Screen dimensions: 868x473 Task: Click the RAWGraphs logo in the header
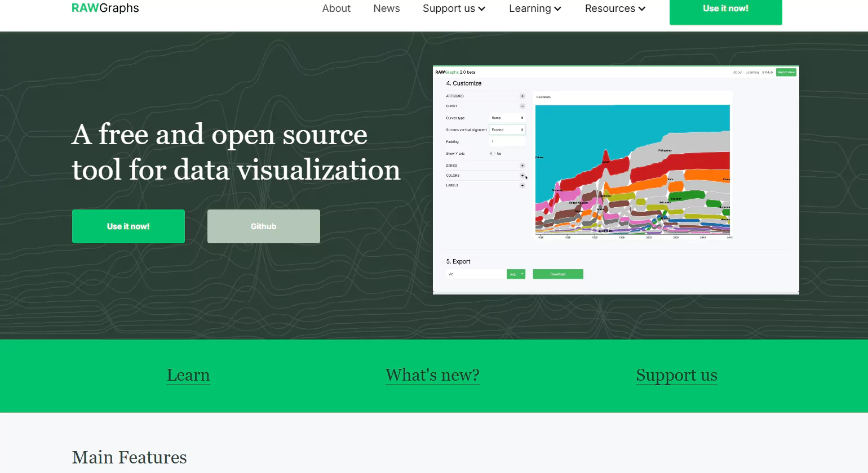pyautogui.click(x=105, y=8)
